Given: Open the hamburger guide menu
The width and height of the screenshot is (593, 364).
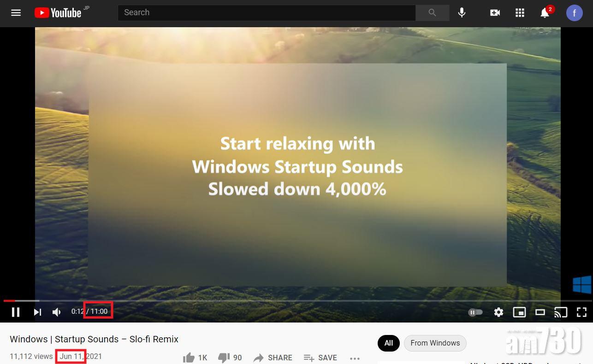Looking at the screenshot, I should pos(16,13).
